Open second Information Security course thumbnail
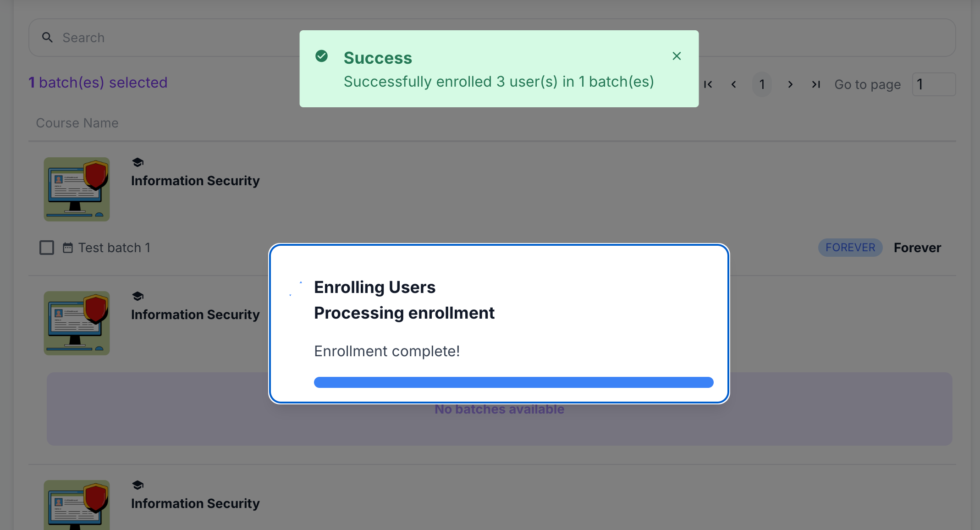This screenshot has height=530, width=980. click(x=77, y=323)
